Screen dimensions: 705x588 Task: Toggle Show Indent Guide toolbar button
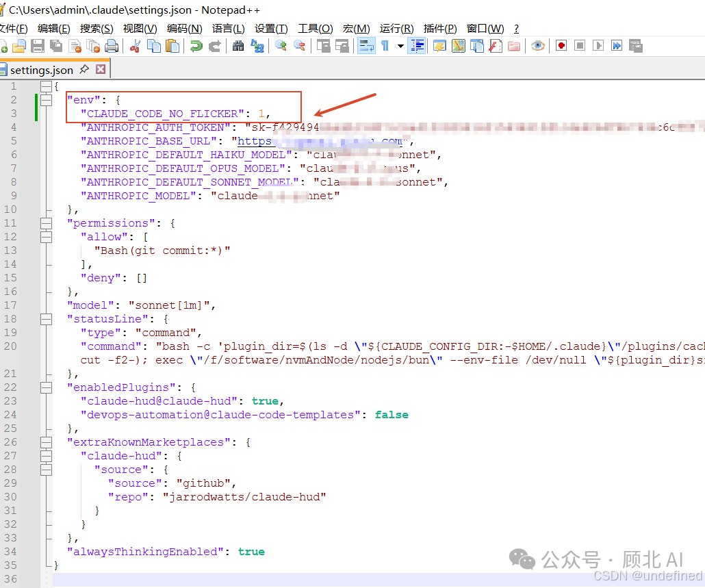pyautogui.click(x=417, y=46)
